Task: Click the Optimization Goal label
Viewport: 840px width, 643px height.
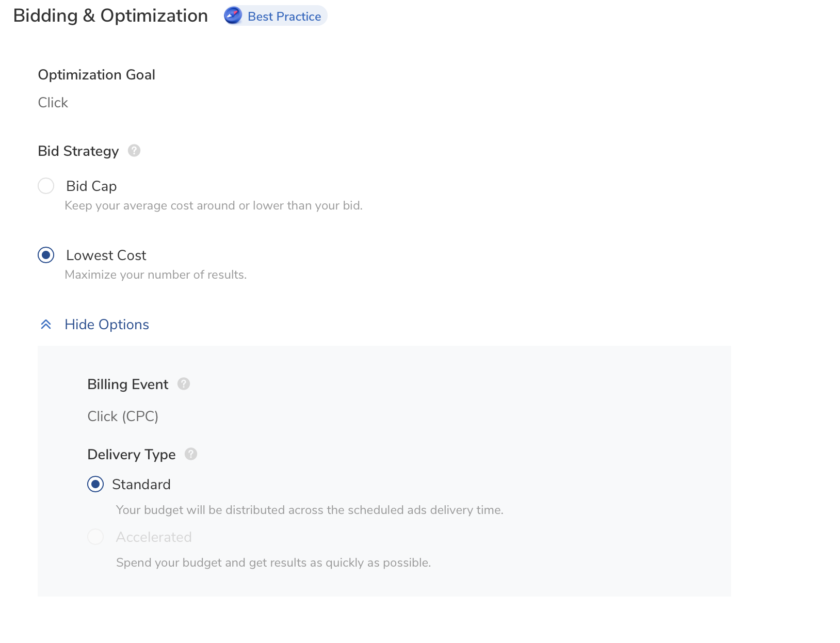Action: (96, 74)
